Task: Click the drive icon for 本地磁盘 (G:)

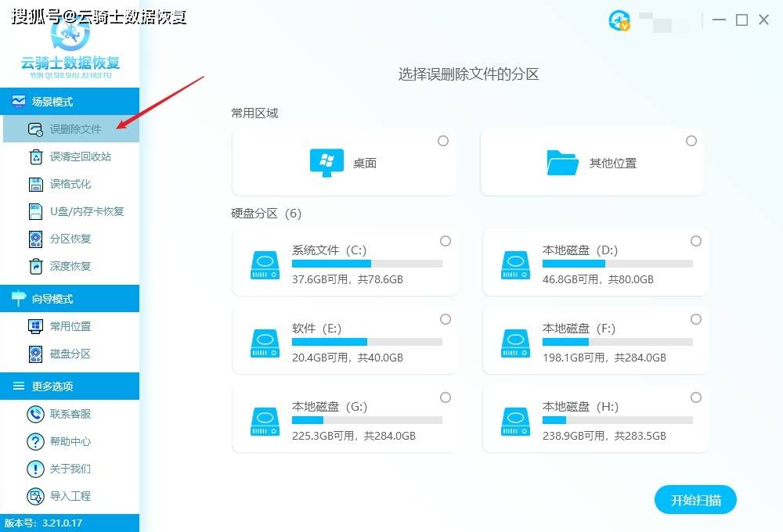Action: pos(265,422)
